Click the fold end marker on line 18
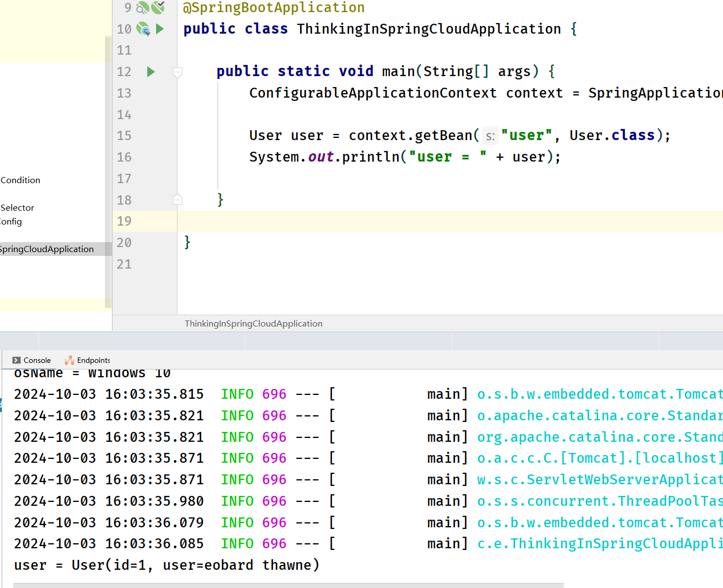This screenshot has height=588, width=723. coord(178,200)
